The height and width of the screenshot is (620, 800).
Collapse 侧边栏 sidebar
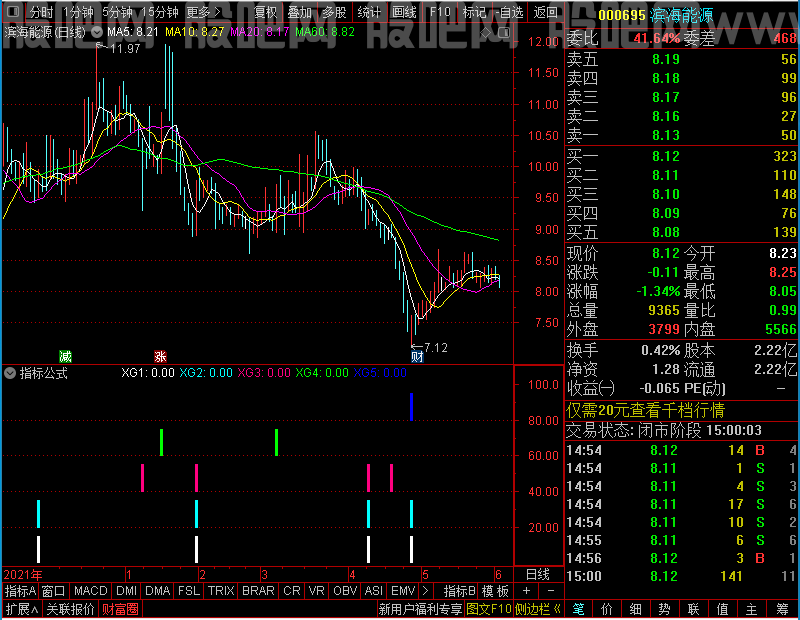tap(538, 609)
